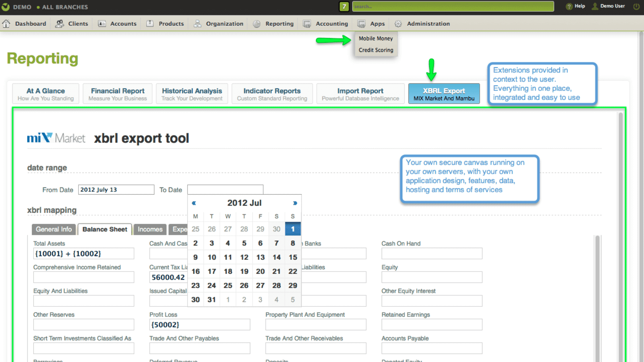Click the Clients people icon

pos(60,24)
